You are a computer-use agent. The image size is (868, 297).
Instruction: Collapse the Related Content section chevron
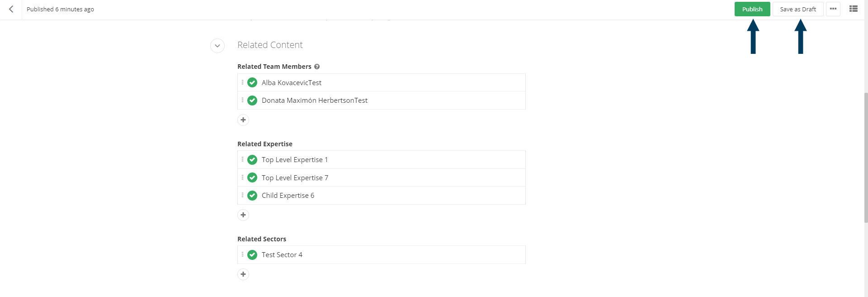tap(217, 46)
